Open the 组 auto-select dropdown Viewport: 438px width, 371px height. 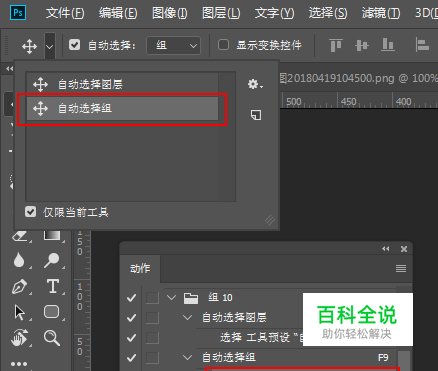(174, 45)
